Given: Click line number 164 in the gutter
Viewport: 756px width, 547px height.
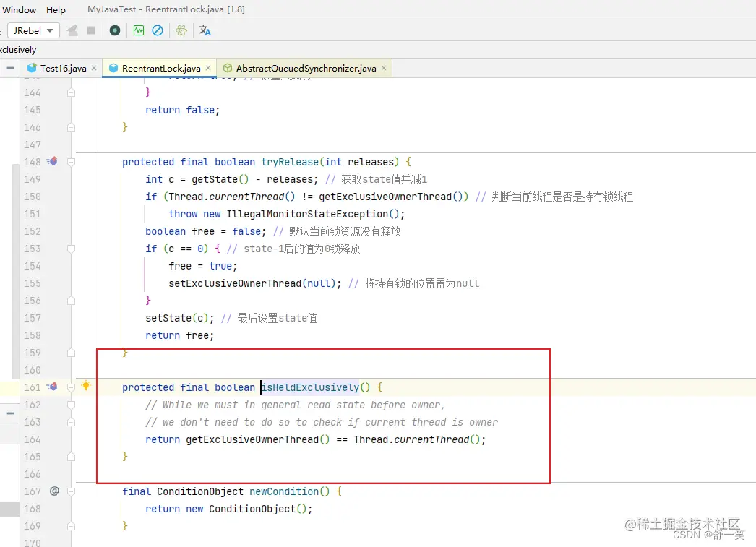Looking at the screenshot, I should click(33, 439).
